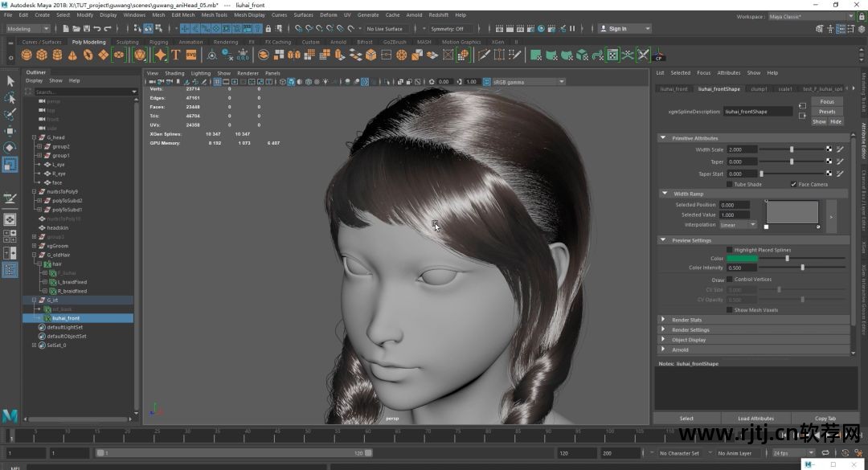
Task: Click the SVG import shelf icon
Action: click(x=191, y=55)
